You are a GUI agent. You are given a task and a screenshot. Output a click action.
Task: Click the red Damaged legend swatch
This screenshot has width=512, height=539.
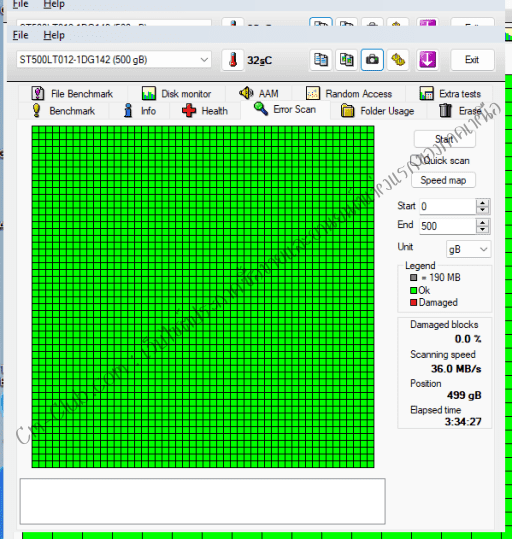click(x=414, y=302)
